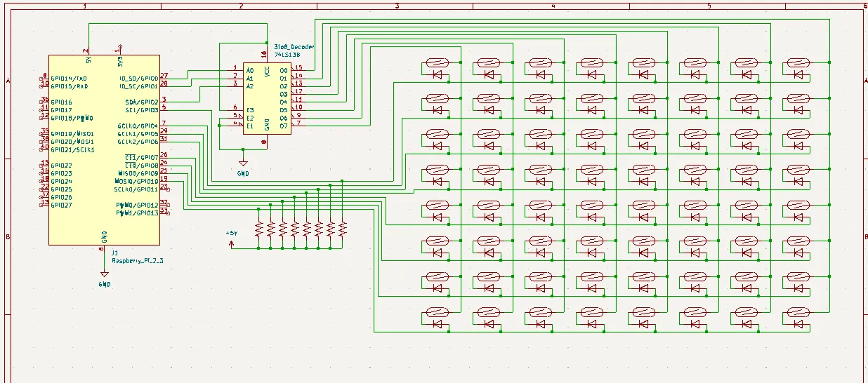The width and height of the screenshot is (868, 383).
Task: Click the GPIO17 pin label
Action: (61, 110)
